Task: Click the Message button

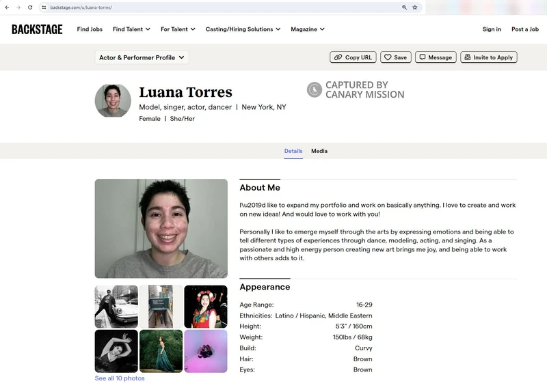Action: (x=436, y=57)
